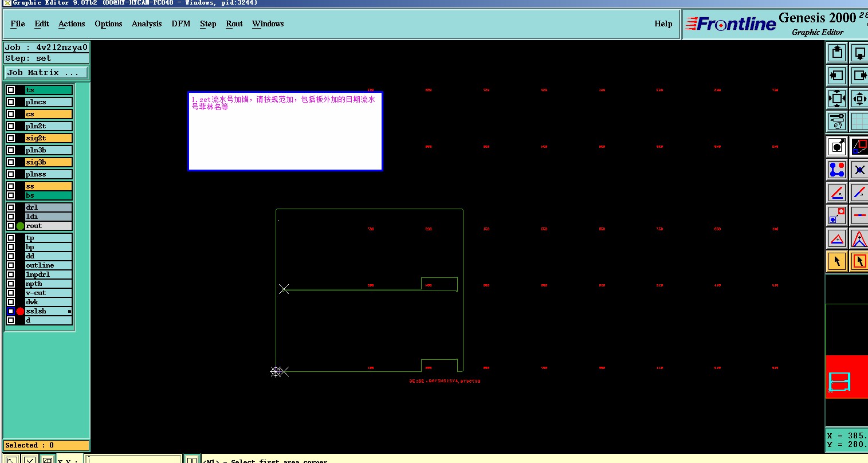The image size is (868, 463).
Task: Click the pan left arrow icon
Action: (837, 76)
